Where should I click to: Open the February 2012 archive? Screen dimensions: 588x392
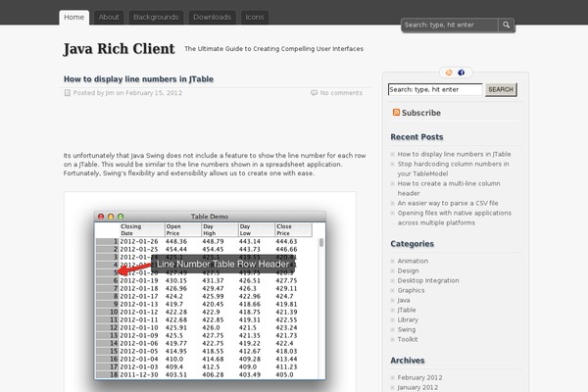(x=419, y=377)
